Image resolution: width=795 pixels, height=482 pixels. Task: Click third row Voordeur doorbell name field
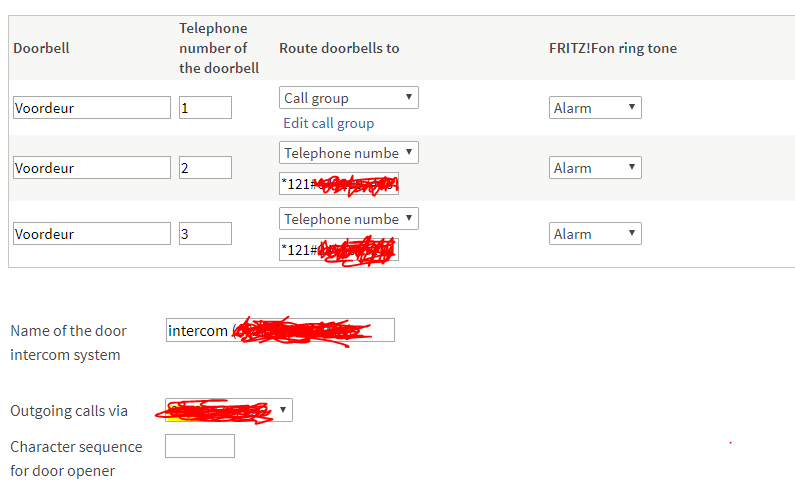click(91, 234)
